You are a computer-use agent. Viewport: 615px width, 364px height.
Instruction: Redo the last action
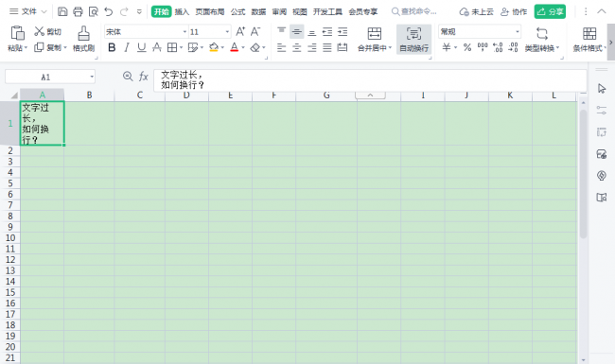[x=124, y=11]
